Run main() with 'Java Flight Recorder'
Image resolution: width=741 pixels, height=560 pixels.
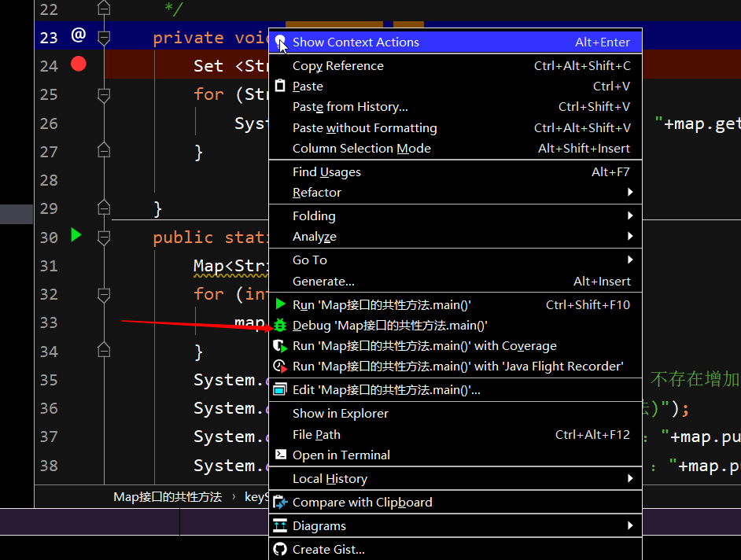pyautogui.click(x=455, y=367)
